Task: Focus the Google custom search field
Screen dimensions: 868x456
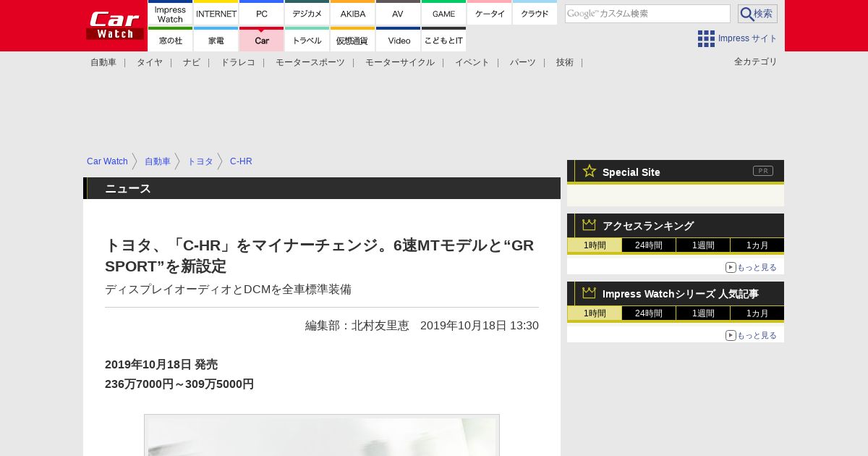Action: point(647,14)
